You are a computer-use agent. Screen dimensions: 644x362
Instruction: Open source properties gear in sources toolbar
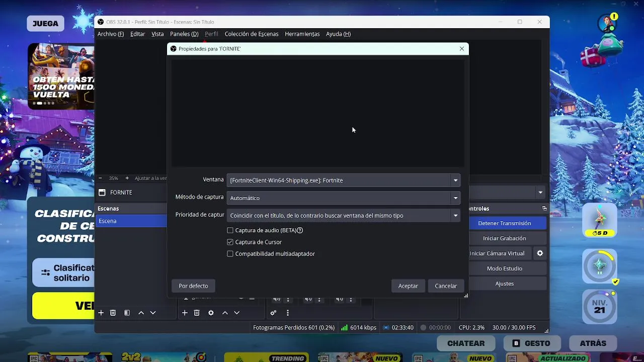[211, 313]
